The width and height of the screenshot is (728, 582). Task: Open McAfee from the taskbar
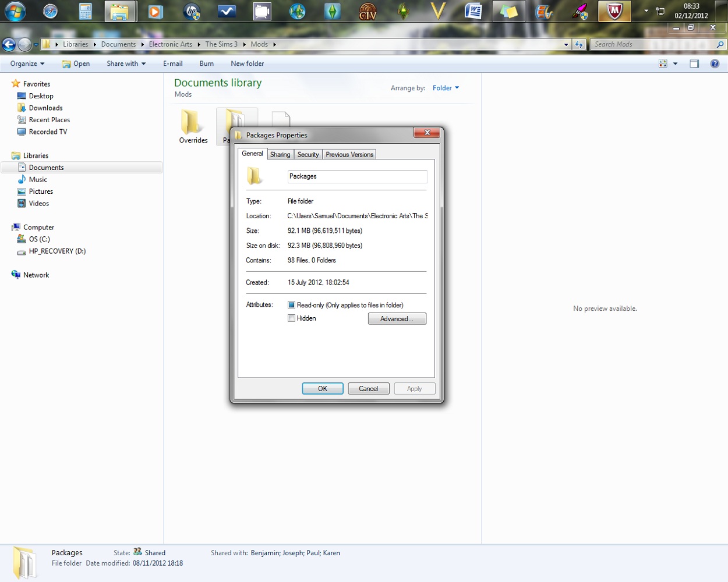[x=614, y=11]
